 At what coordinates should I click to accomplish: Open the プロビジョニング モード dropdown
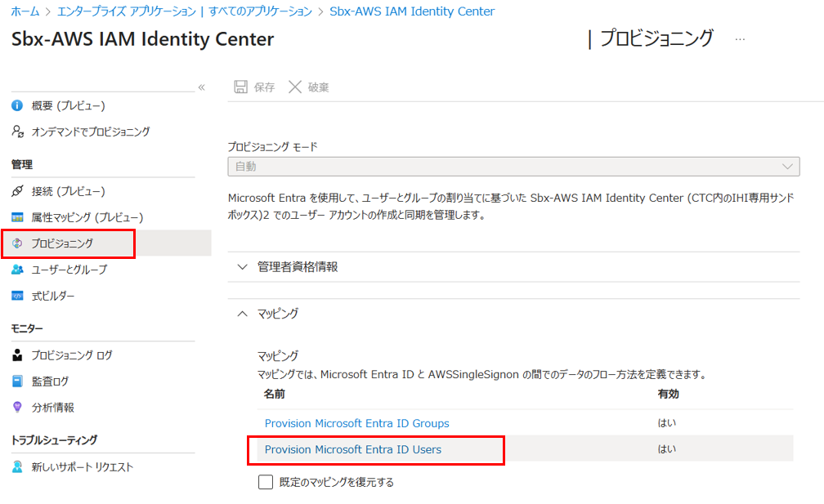click(x=513, y=167)
